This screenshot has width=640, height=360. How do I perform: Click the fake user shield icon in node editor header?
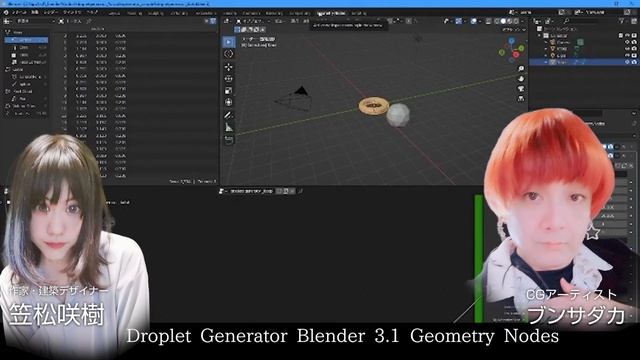280,191
